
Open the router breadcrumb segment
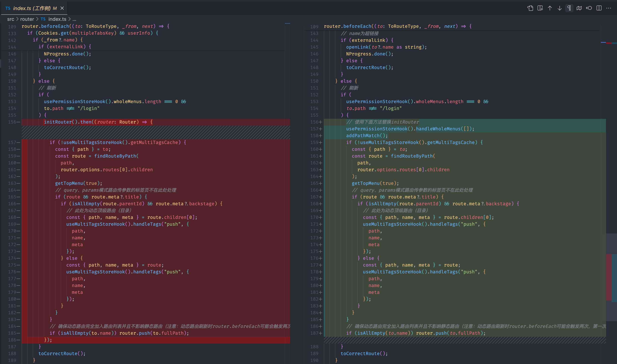coord(27,19)
